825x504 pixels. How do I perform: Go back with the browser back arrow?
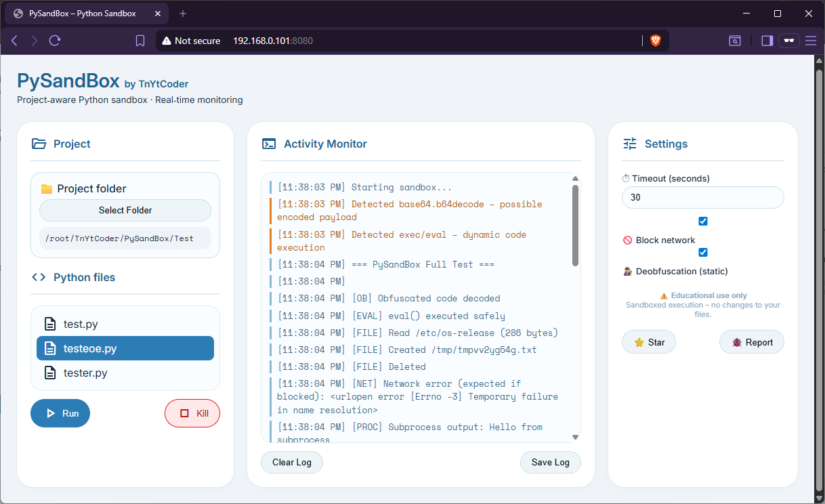(x=15, y=41)
